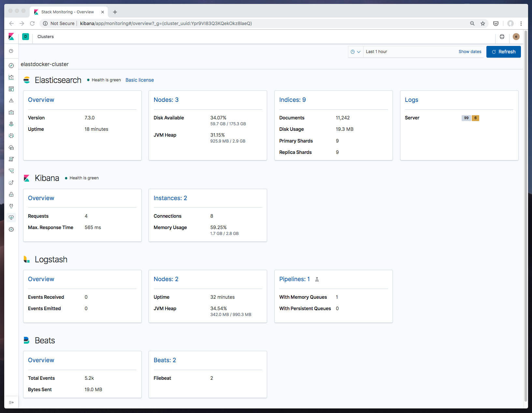
Task: Click the Elasticsearch 'Health is green' status
Action: 104,80
